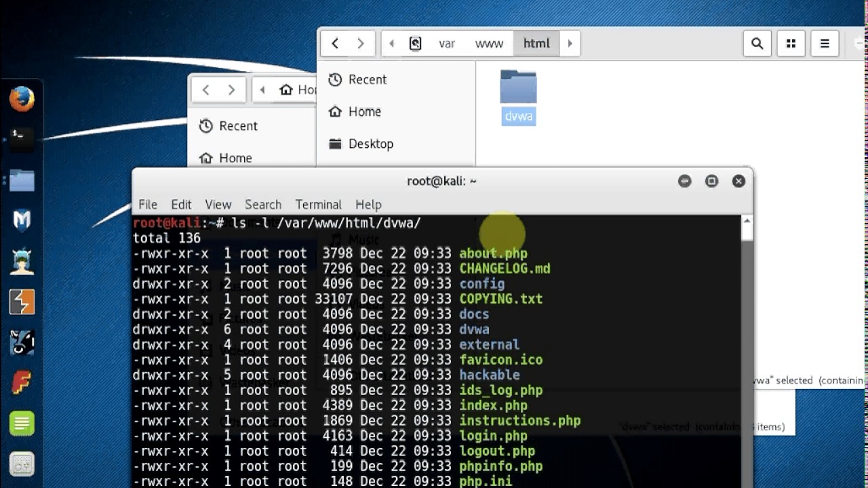
Task: Click the Home path button in rear window
Action: [296, 89]
